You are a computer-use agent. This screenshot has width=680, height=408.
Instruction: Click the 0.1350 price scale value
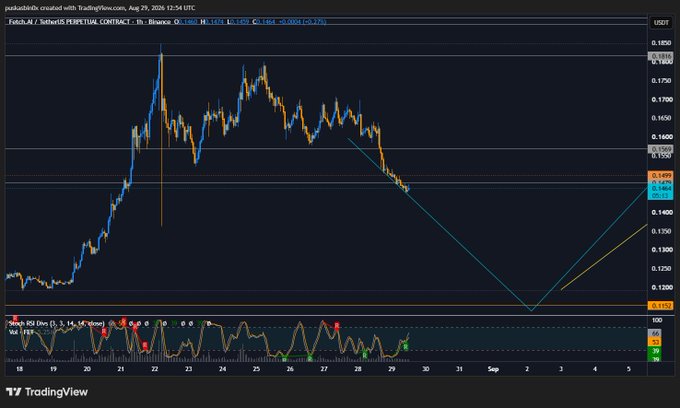pos(662,231)
